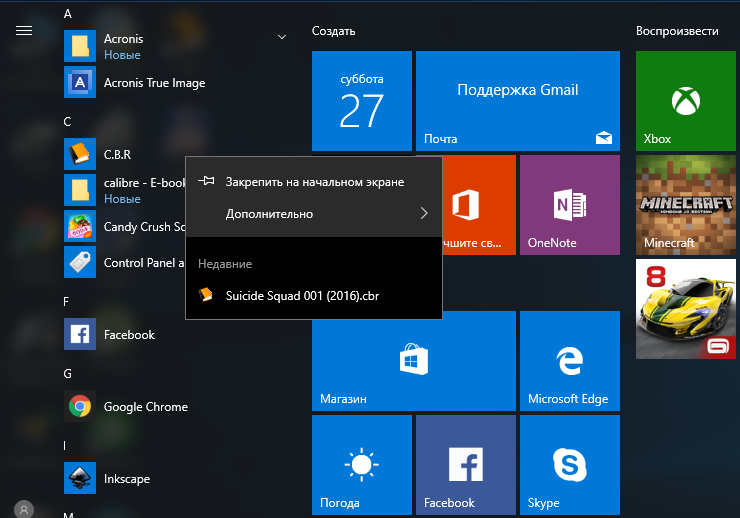Launch Acronis True Image app icon
The width and height of the screenshot is (740, 518).
[x=80, y=82]
